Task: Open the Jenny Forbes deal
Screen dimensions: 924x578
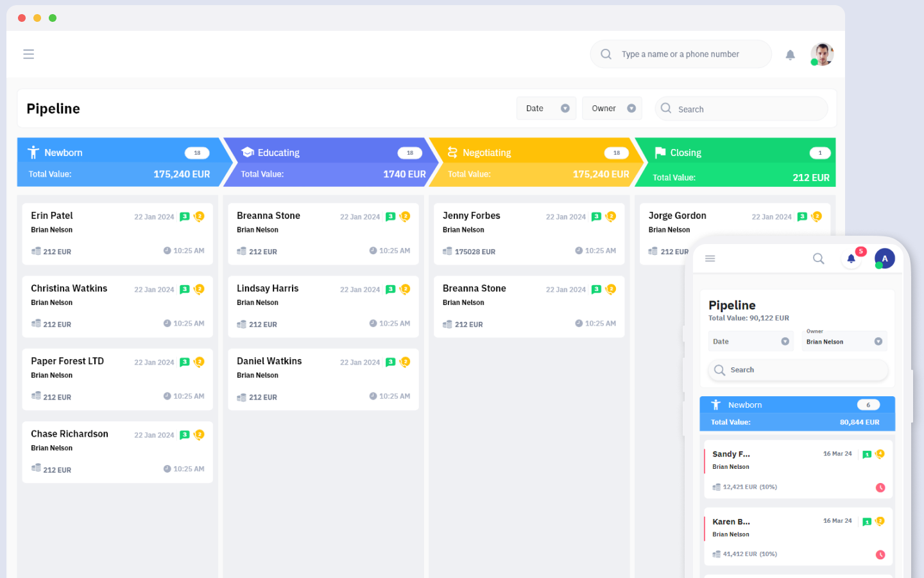Action: tap(529, 234)
